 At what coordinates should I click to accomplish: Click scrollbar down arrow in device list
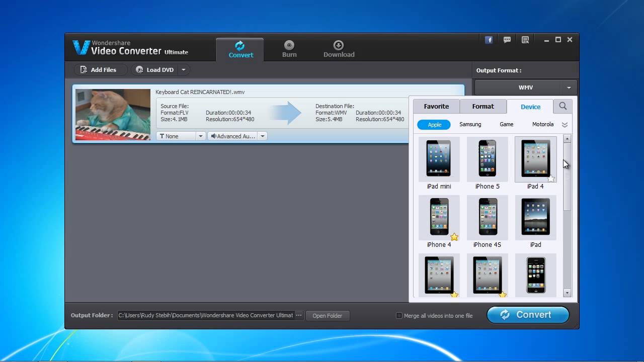pos(567,293)
